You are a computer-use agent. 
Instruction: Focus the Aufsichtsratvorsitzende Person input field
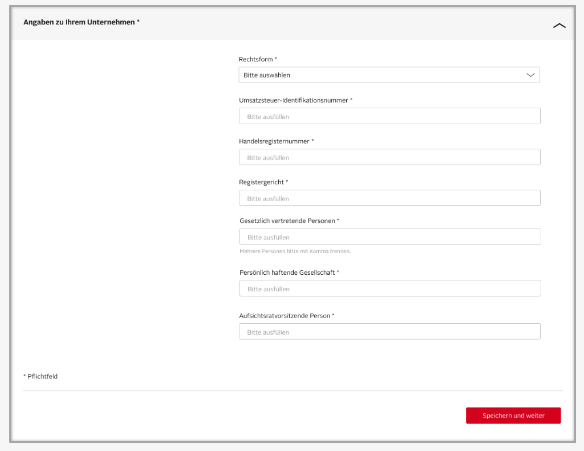(390, 331)
